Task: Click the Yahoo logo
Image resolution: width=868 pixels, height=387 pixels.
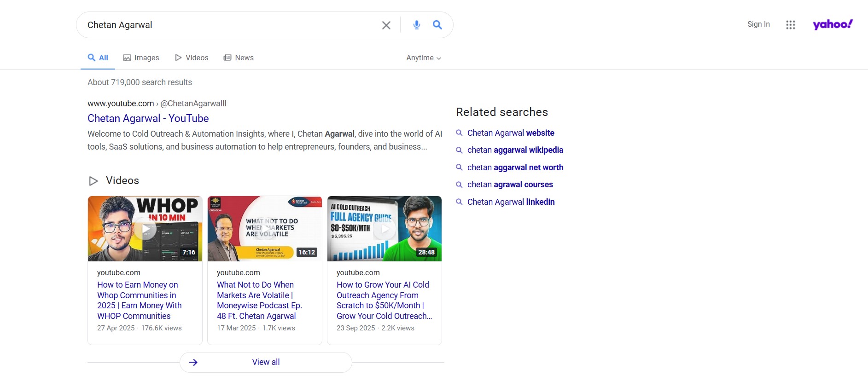Action: pyautogui.click(x=833, y=24)
